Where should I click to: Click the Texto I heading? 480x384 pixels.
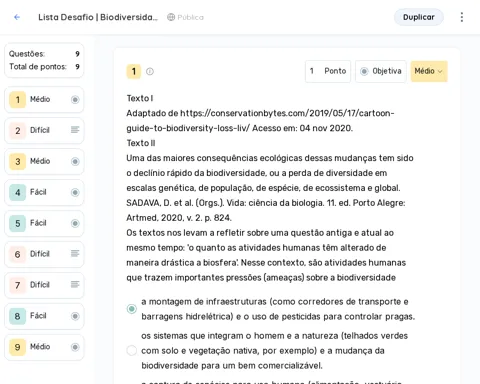coord(140,98)
